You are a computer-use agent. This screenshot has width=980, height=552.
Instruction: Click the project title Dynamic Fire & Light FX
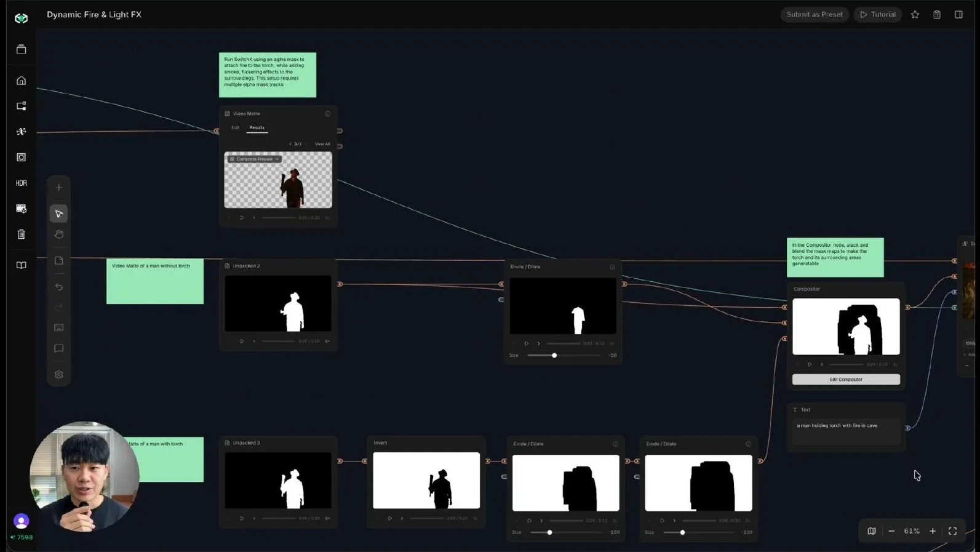(x=94, y=15)
